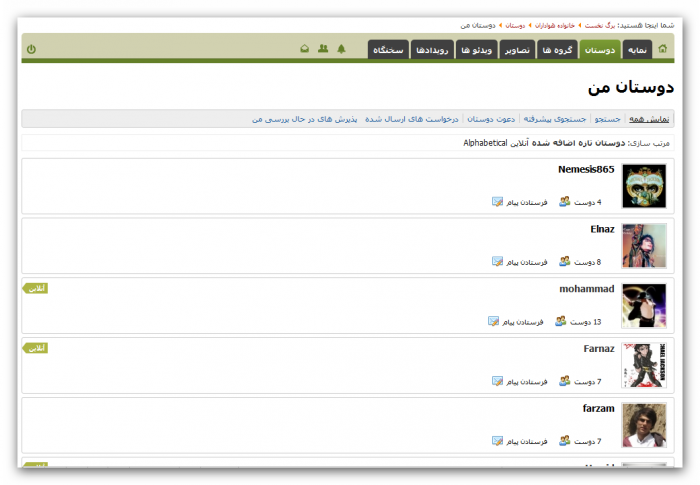Open the سخنگاه (forum) tab

388,50
